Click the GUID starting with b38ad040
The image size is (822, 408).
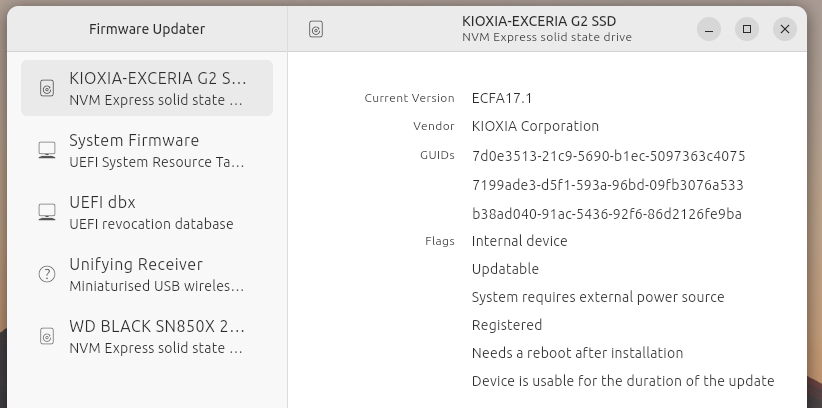606,214
